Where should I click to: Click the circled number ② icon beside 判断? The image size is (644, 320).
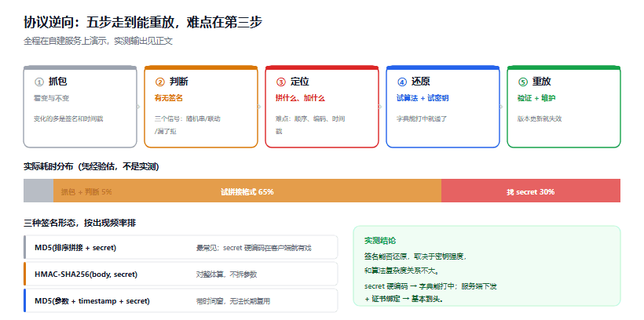(x=159, y=82)
